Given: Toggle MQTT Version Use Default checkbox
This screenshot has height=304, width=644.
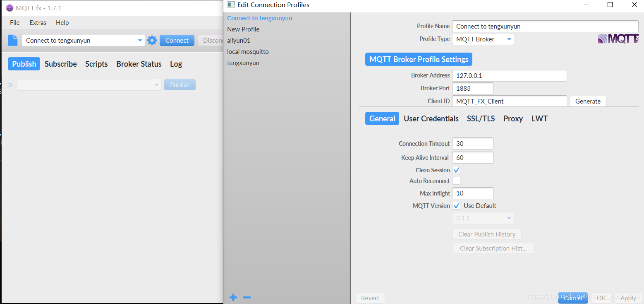Looking at the screenshot, I should click(x=456, y=206).
